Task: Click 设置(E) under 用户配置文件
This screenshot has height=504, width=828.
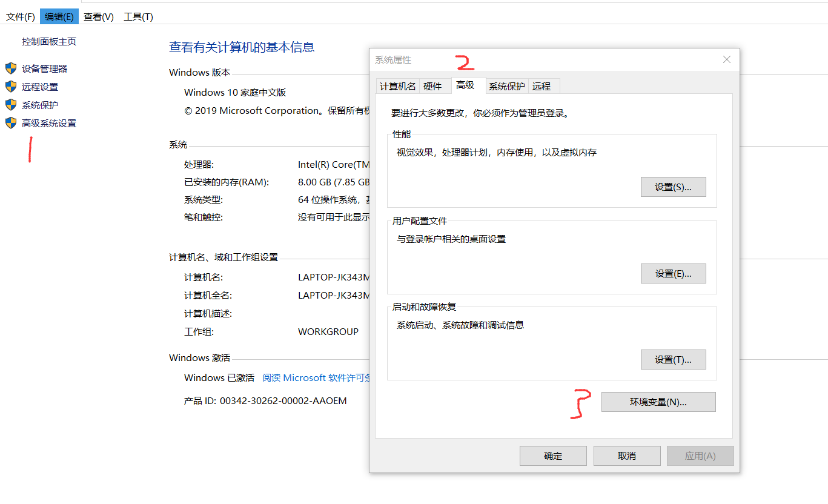Action: click(x=673, y=273)
